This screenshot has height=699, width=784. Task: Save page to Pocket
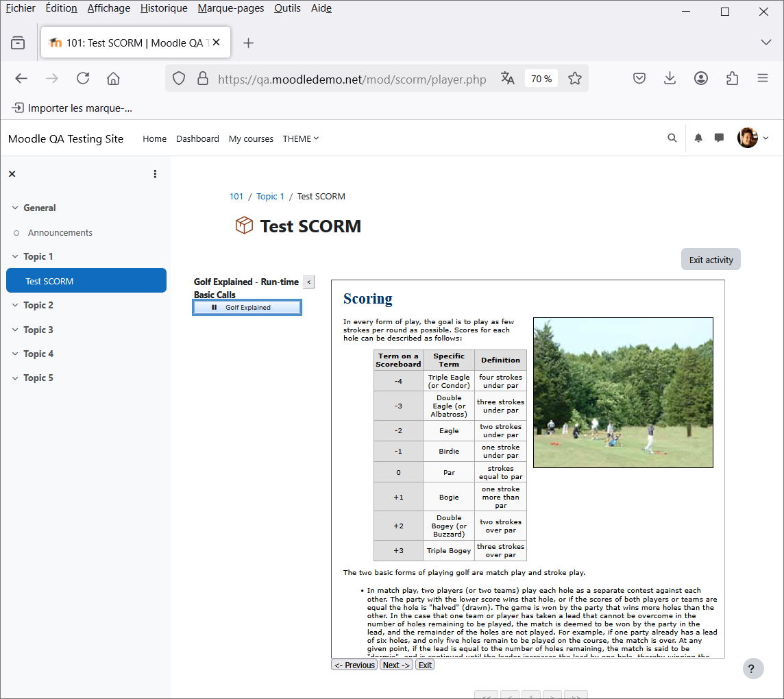click(x=639, y=79)
